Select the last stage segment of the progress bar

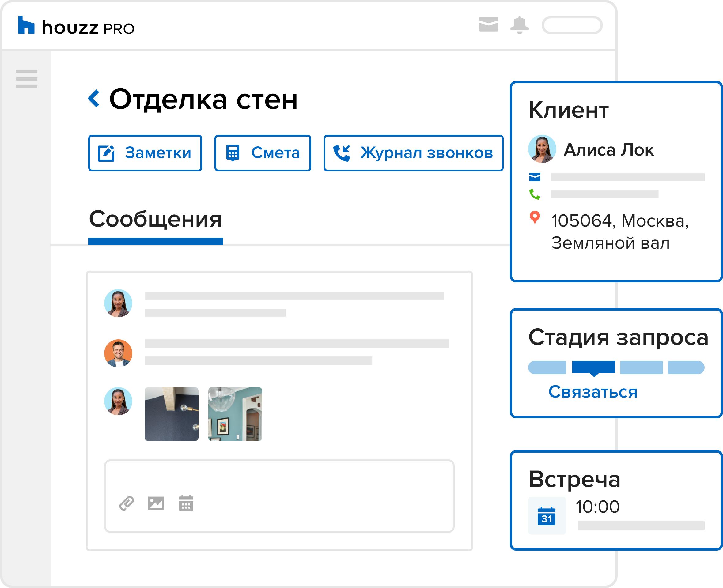(686, 367)
